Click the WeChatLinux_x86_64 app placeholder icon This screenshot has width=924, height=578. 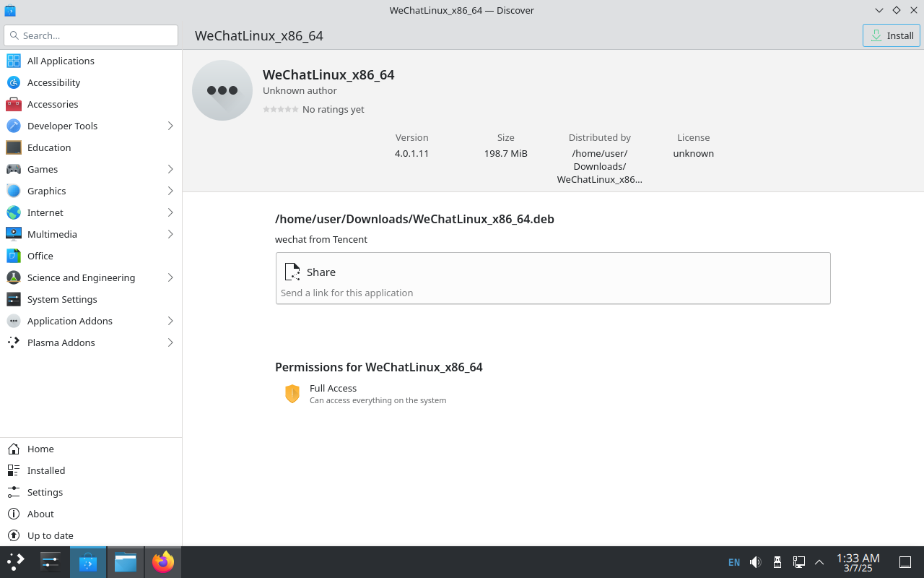222,90
